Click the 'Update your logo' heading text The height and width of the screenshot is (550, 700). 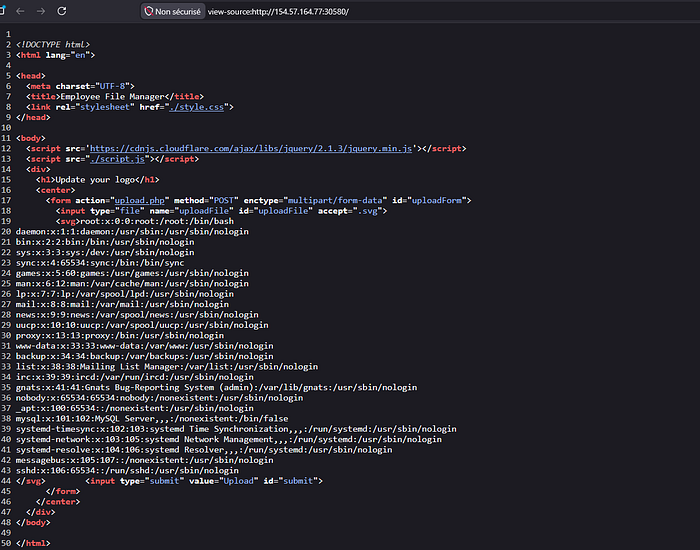95,180
